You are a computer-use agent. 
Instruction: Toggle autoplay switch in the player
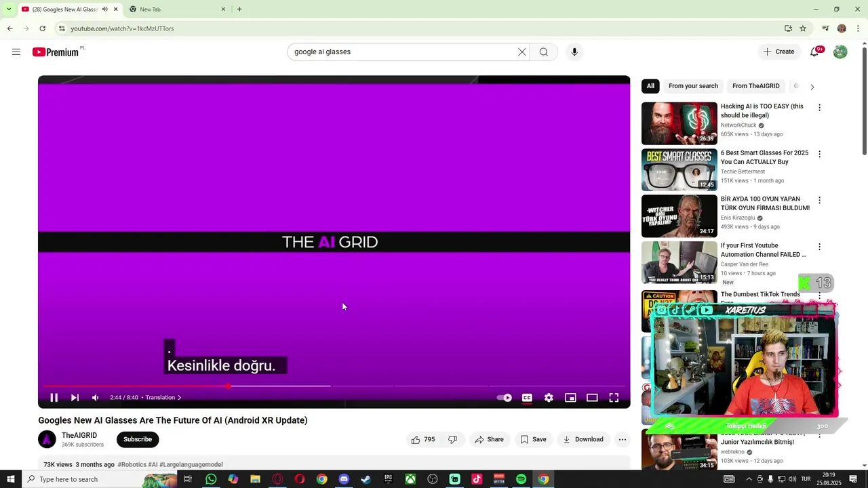505,398
